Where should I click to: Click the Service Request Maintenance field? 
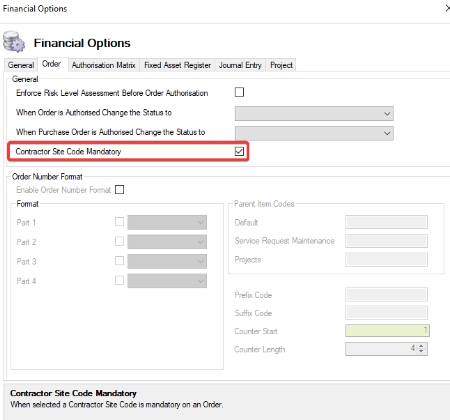click(x=386, y=241)
